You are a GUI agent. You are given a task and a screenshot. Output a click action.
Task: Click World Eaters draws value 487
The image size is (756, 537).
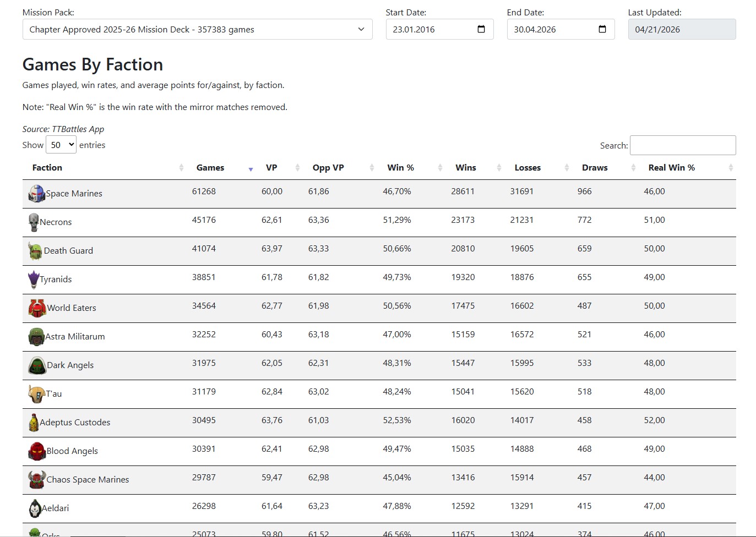point(585,306)
